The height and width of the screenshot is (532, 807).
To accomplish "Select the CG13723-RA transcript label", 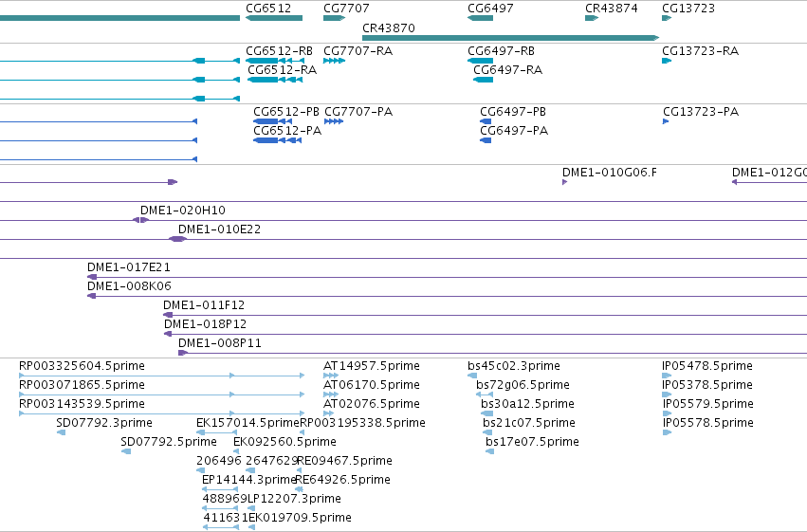I will pyautogui.click(x=700, y=51).
